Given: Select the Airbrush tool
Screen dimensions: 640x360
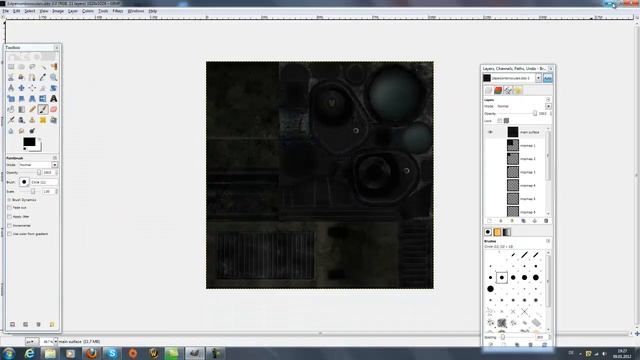Looking at the screenshot, I should pyautogui.click(x=11, y=120).
